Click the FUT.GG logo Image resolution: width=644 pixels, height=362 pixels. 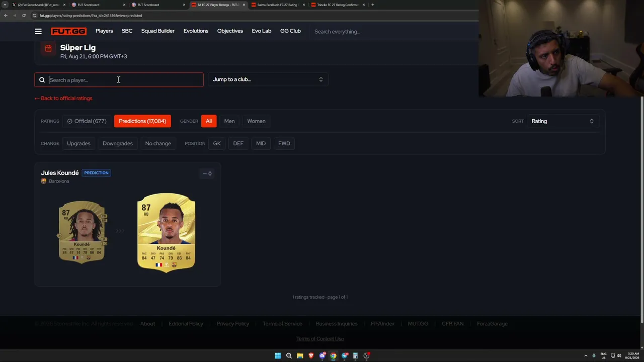(x=68, y=31)
